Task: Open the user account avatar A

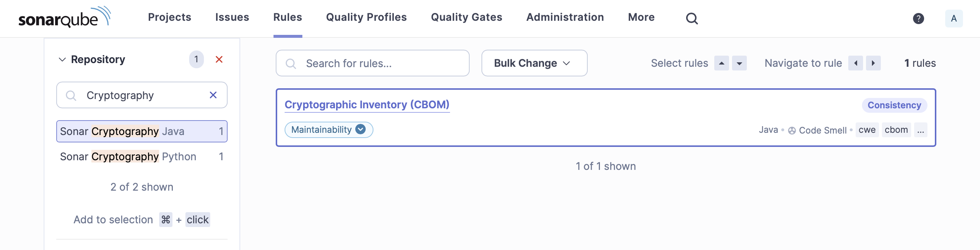Action: pyautogui.click(x=953, y=18)
